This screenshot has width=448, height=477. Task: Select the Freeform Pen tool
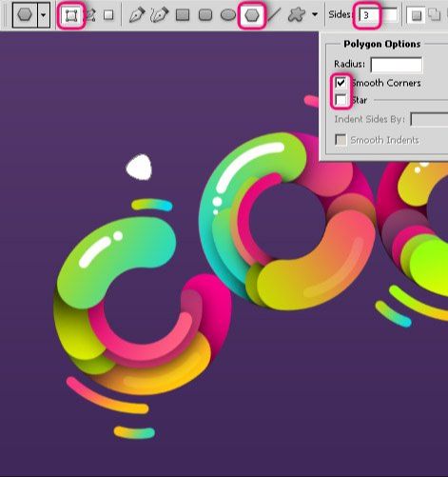click(x=159, y=15)
